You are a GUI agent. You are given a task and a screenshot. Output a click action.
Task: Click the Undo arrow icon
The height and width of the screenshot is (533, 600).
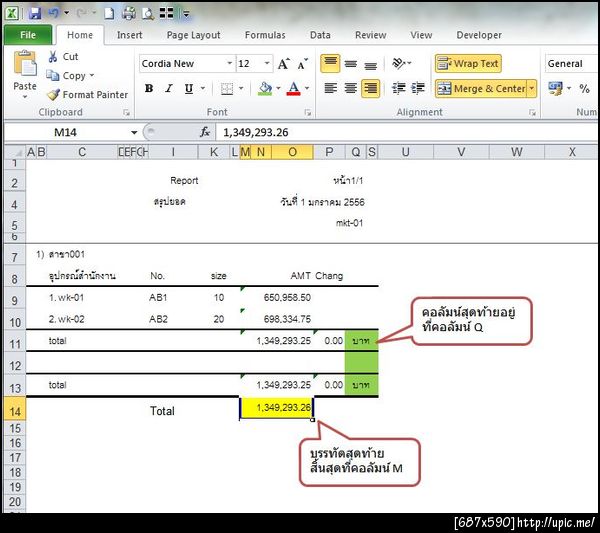click(53, 13)
